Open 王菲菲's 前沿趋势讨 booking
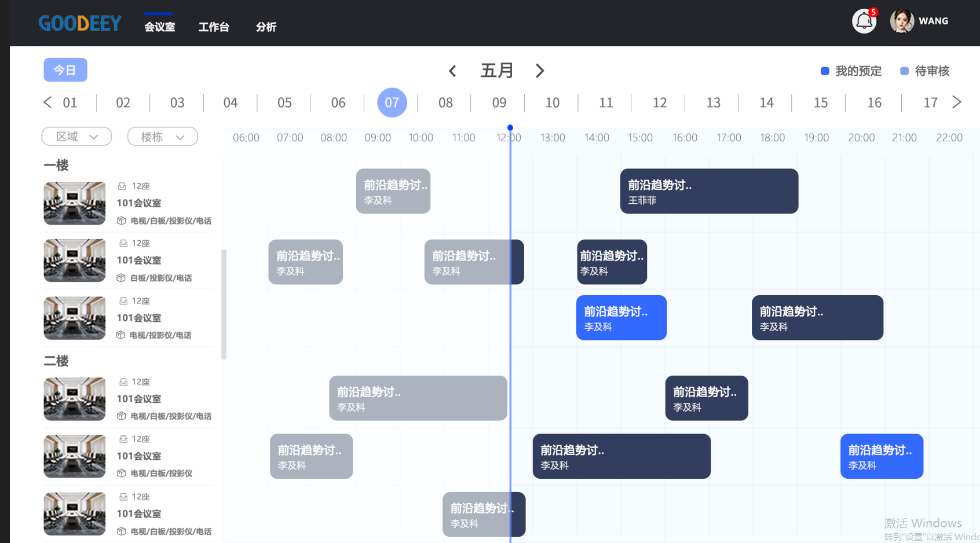The height and width of the screenshot is (543, 980). 709,191
